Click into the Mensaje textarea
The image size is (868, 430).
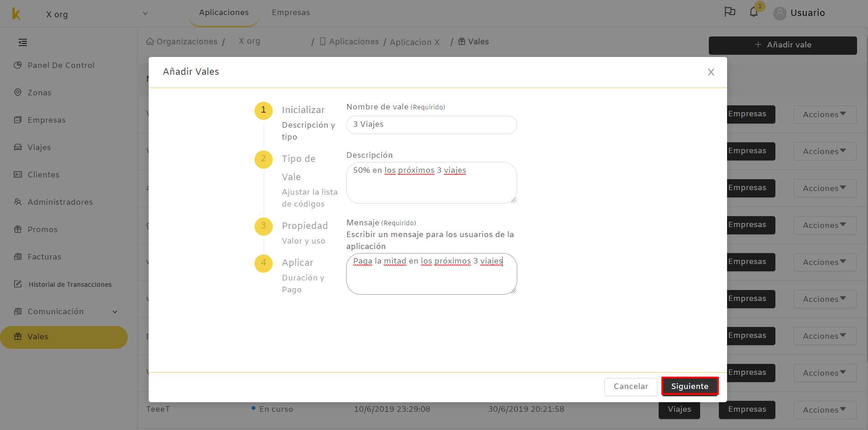431,274
